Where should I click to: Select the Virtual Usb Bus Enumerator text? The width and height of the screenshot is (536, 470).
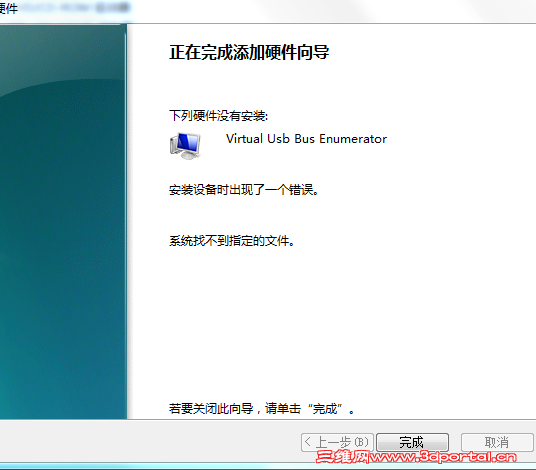306,139
